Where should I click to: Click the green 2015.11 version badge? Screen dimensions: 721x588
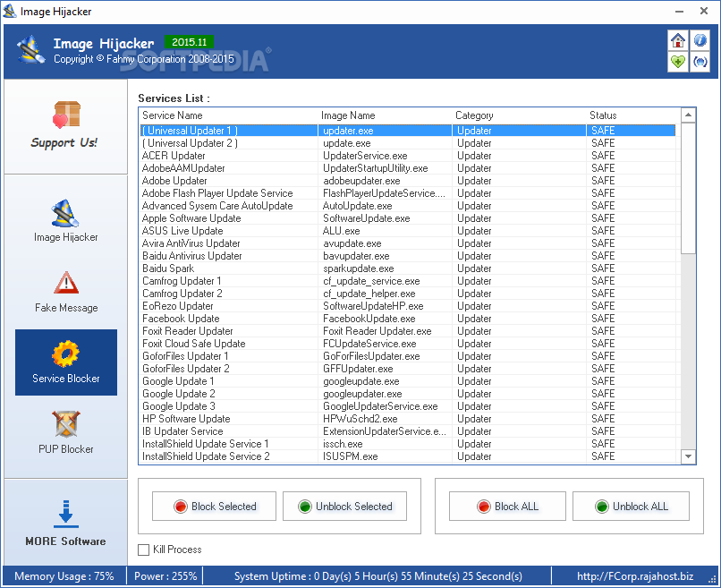click(x=189, y=42)
